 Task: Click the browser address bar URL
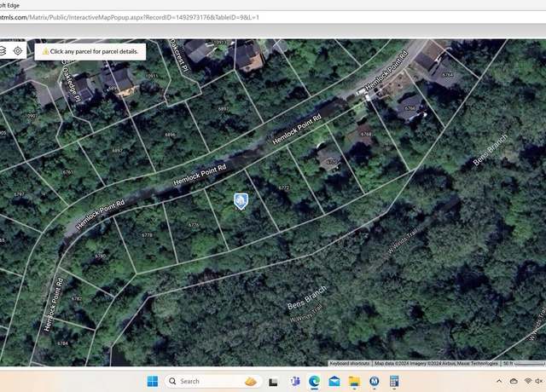[x=130, y=17]
